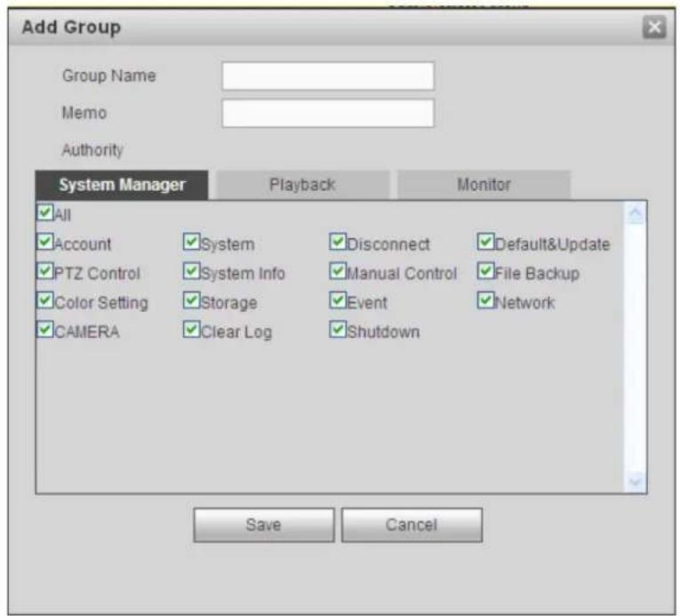Toggle the Network checkbox
The height and width of the screenshot is (616, 680).
point(485,300)
